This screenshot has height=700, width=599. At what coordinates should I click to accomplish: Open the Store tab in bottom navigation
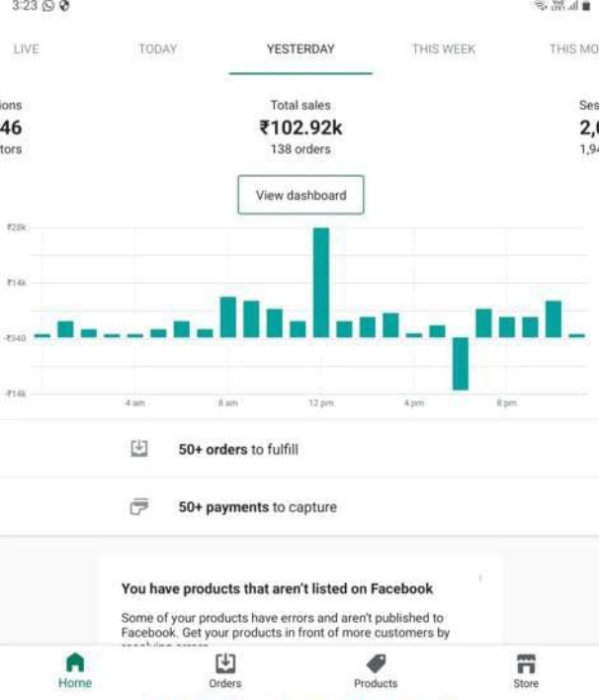(x=526, y=670)
